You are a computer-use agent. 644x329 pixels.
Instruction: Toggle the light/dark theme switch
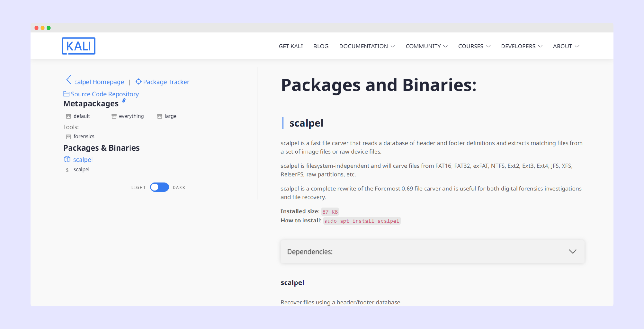pos(159,187)
